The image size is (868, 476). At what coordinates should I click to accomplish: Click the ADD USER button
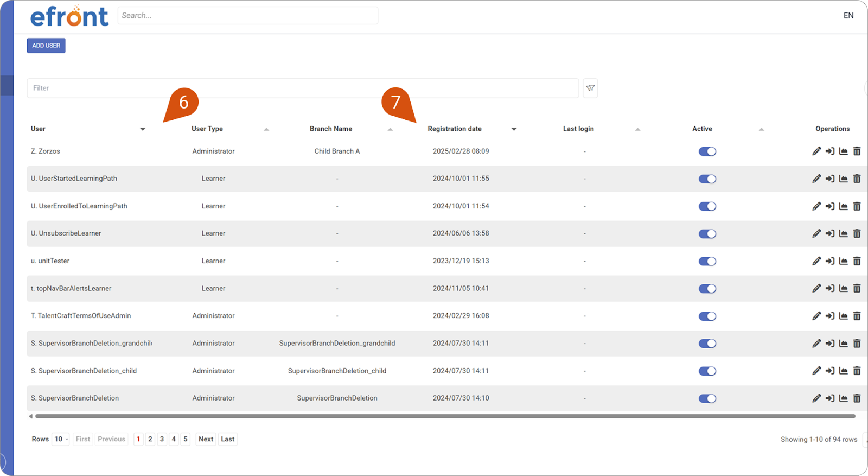tap(46, 46)
